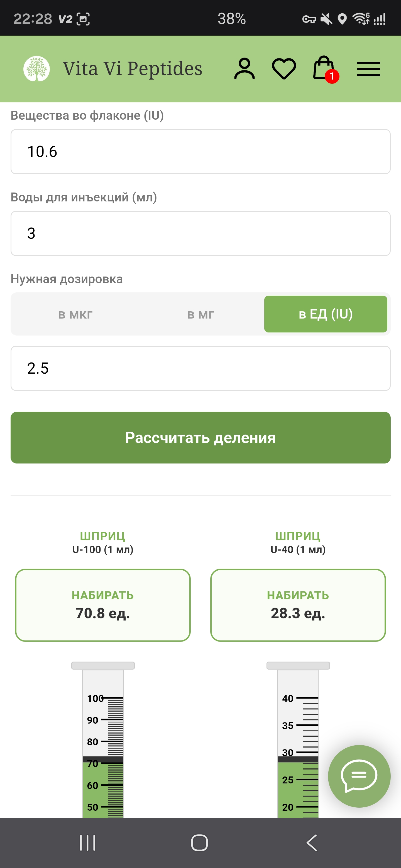Tap the U-40 syringe 28.3 ед. result

[298, 605]
